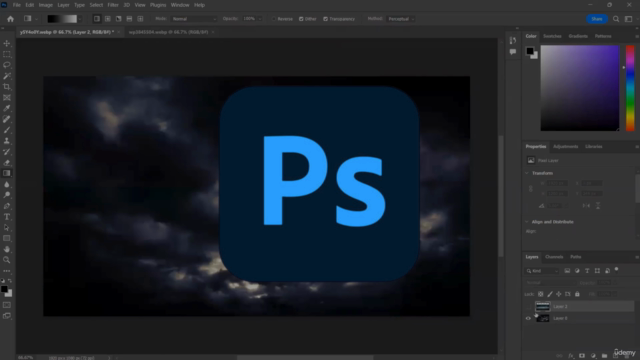This screenshot has width=640, height=360.
Task: Open the gradient Mode dropdown
Action: 194,19
